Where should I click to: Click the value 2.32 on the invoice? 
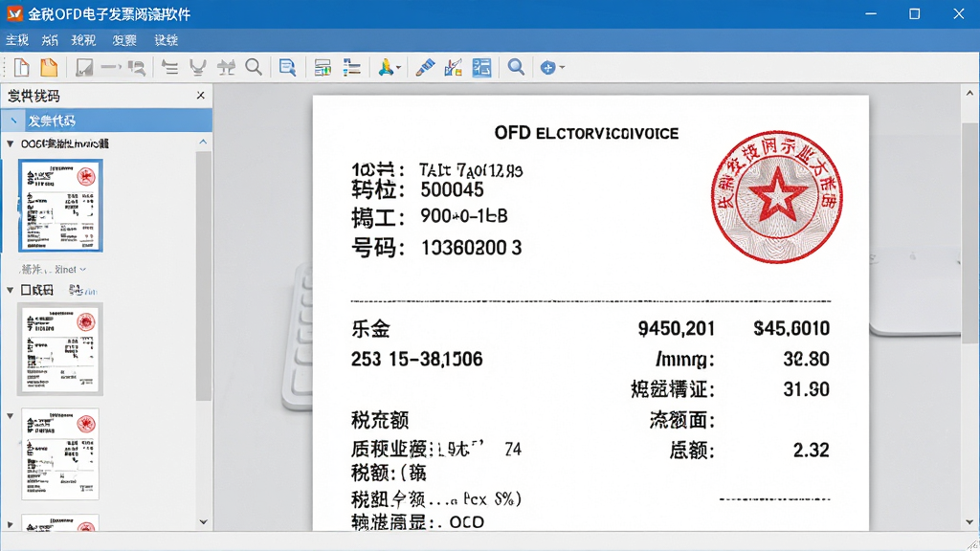coord(812,450)
